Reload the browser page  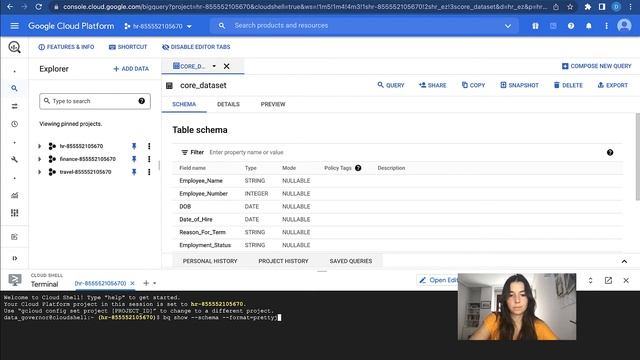(x=38, y=7)
